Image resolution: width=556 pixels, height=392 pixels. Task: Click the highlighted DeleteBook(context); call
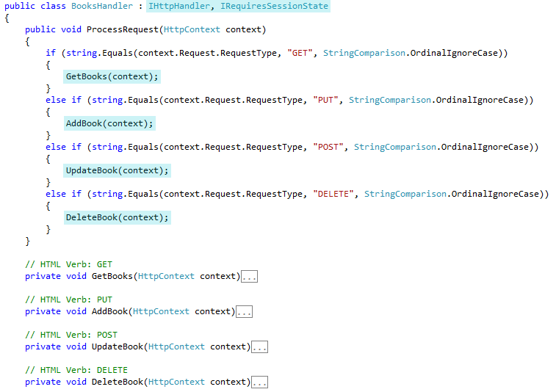point(117,217)
